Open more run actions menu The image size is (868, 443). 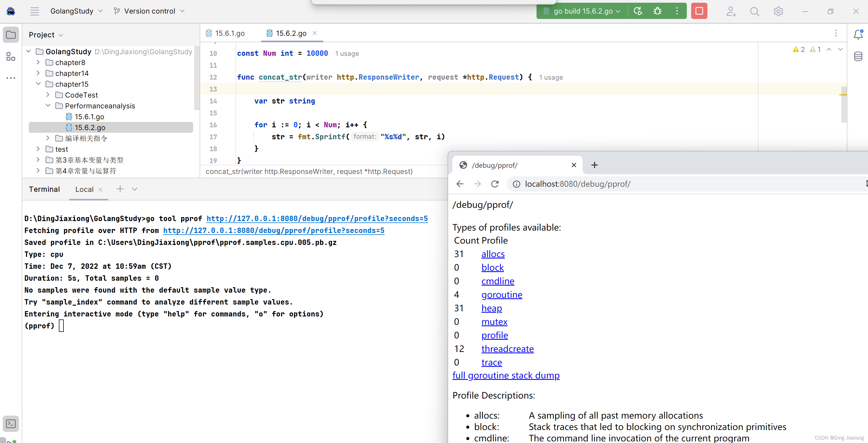(676, 11)
